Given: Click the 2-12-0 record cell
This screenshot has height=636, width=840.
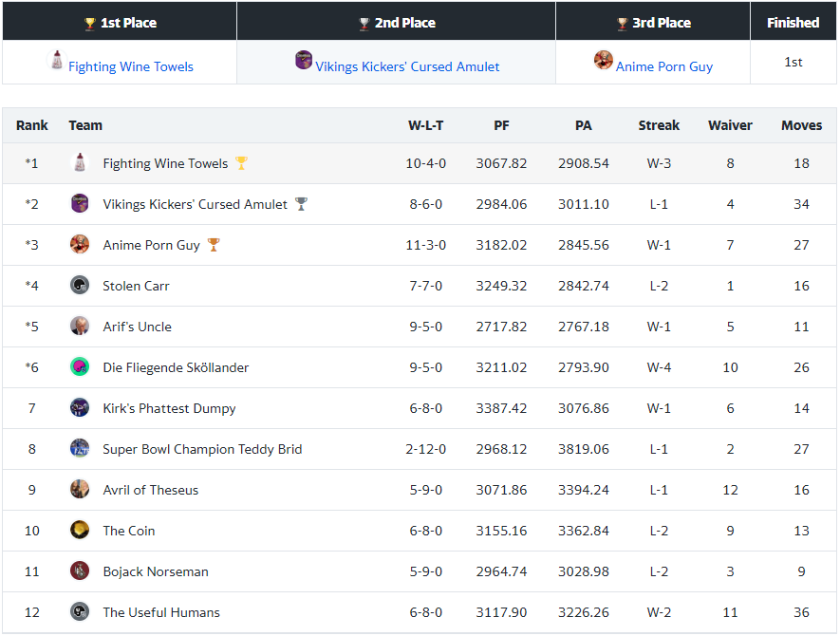Looking at the screenshot, I should tap(426, 449).
